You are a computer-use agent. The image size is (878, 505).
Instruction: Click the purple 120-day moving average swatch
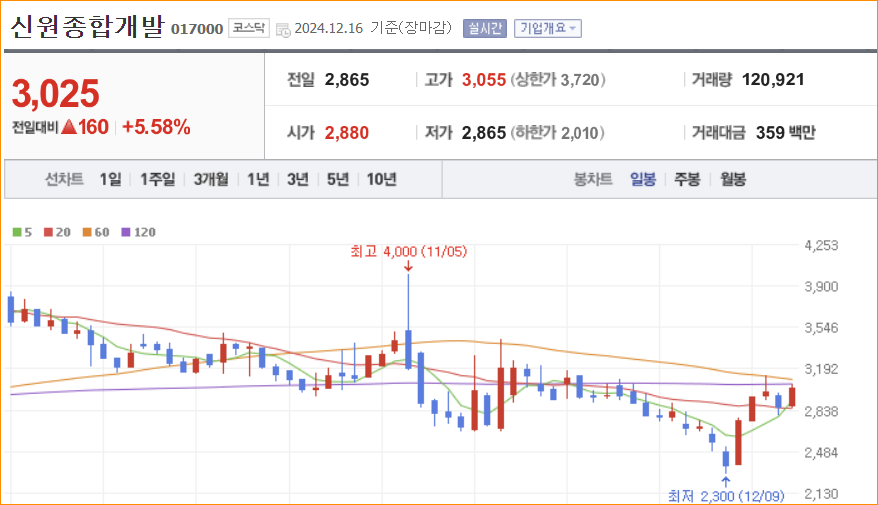tap(126, 232)
